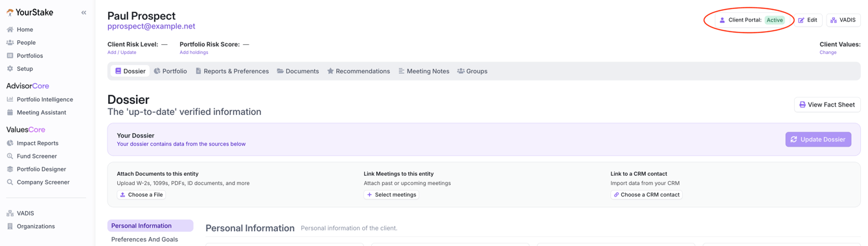
Task: Collapse the sidebar with the double-chevron icon
Action: 84,12
